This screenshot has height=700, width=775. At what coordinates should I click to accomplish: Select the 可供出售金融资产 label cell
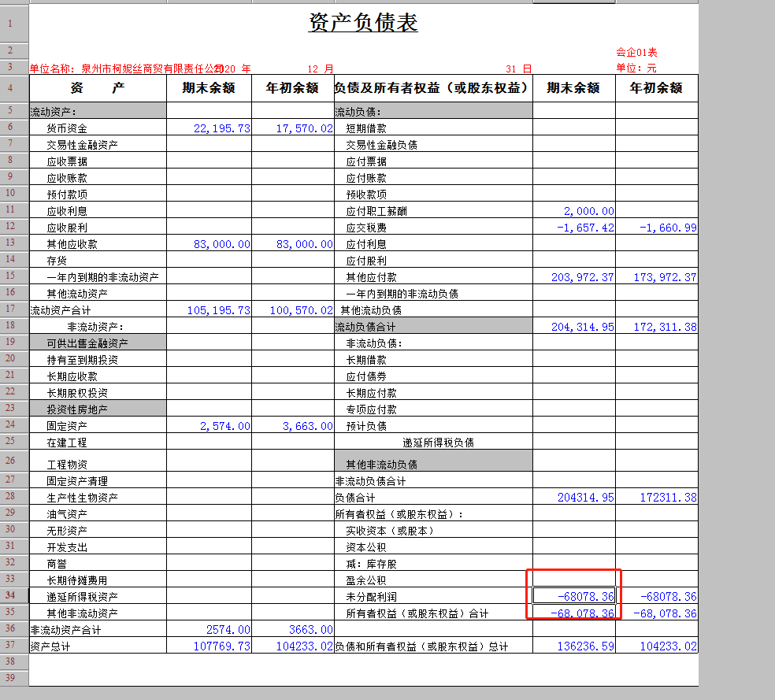(98, 343)
